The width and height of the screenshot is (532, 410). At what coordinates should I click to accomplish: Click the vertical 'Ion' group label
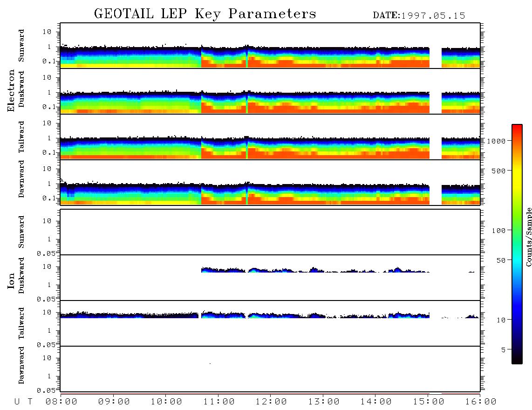coord(11,280)
